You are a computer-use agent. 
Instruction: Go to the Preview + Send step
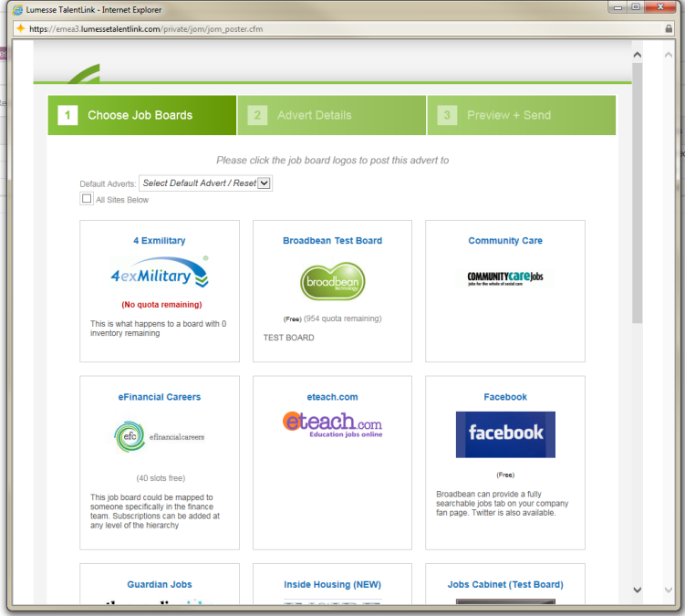pos(521,115)
